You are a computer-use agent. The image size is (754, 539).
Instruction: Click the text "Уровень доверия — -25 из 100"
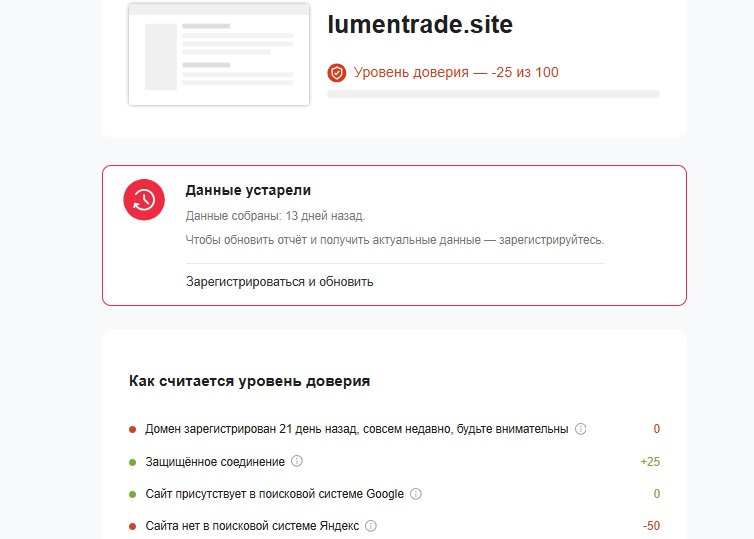click(456, 73)
